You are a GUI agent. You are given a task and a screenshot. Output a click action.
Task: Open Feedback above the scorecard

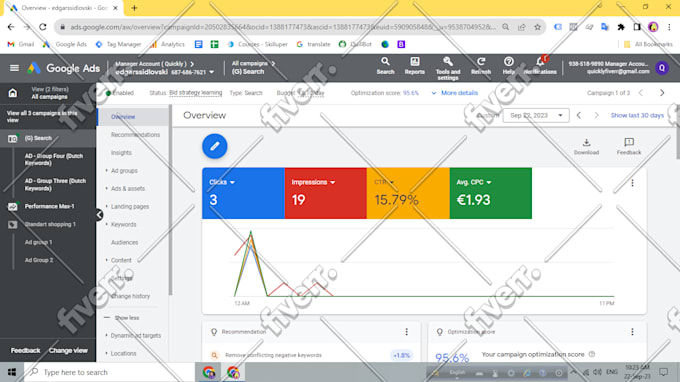pyautogui.click(x=629, y=147)
